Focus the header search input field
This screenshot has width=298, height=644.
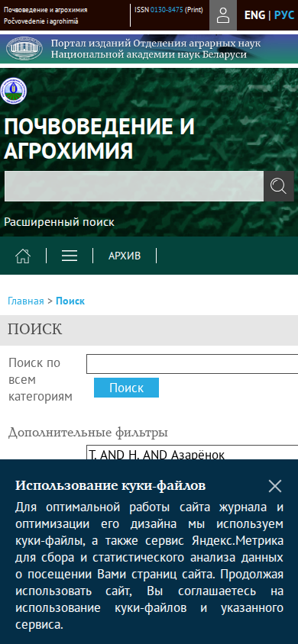[x=134, y=186]
